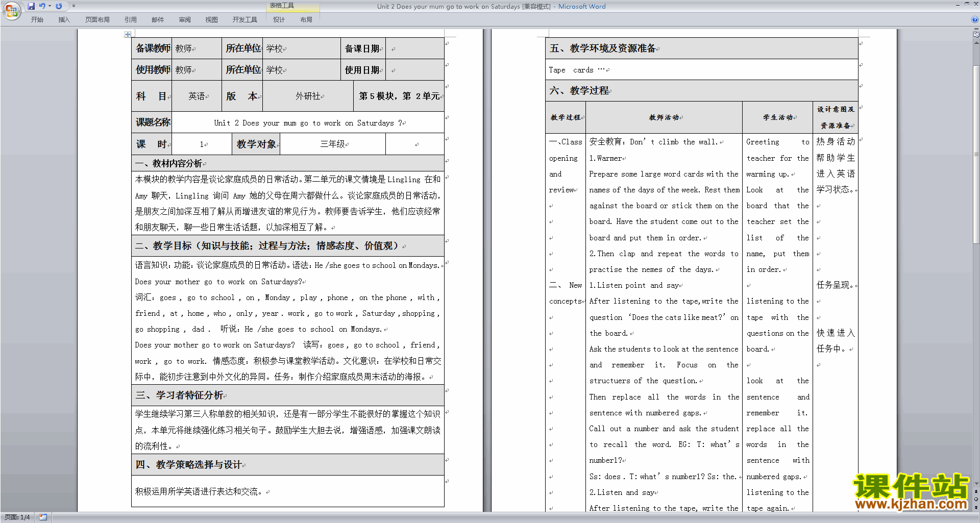
Task: Click the heading 五、教学环境及资源准备
Action: coord(603,48)
